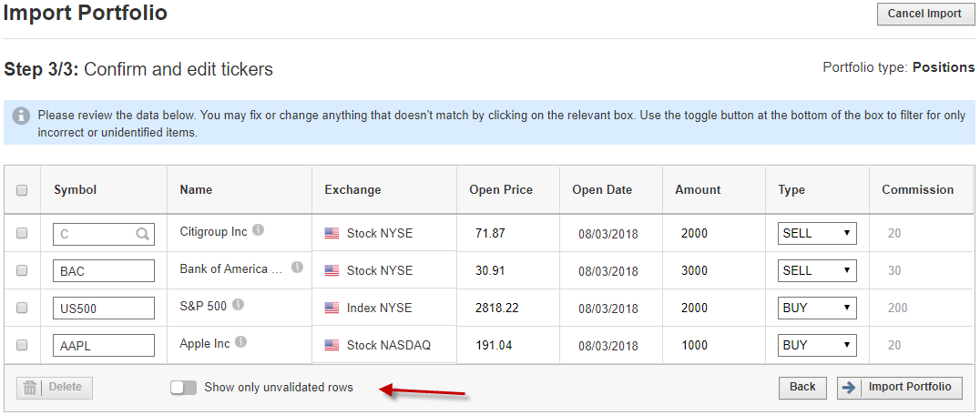
Task: Check the Bank of America row checkbox
Action: (x=22, y=271)
